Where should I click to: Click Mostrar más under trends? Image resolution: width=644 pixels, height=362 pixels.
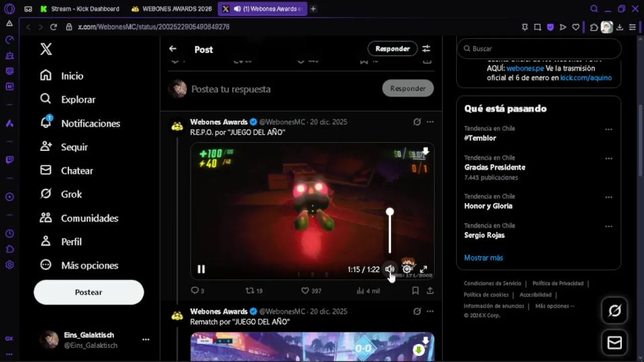[484, 257]
